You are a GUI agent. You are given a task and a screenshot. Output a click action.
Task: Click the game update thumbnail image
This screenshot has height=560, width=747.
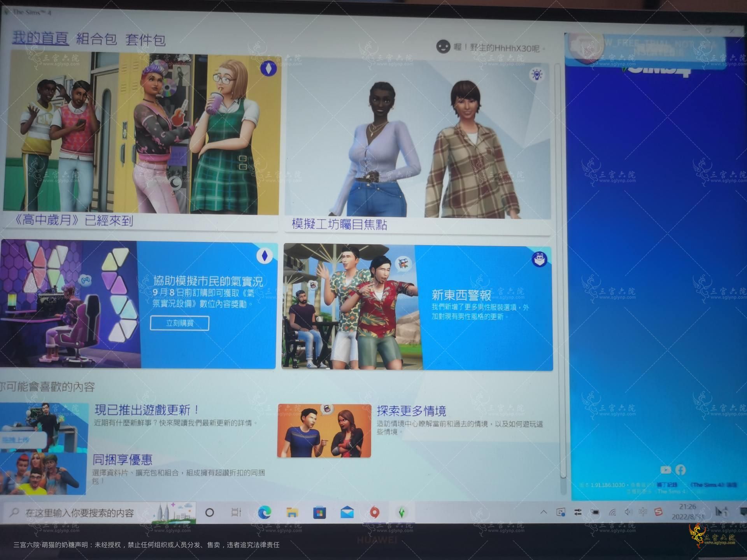pyautogui.click(x=44, y=427)
